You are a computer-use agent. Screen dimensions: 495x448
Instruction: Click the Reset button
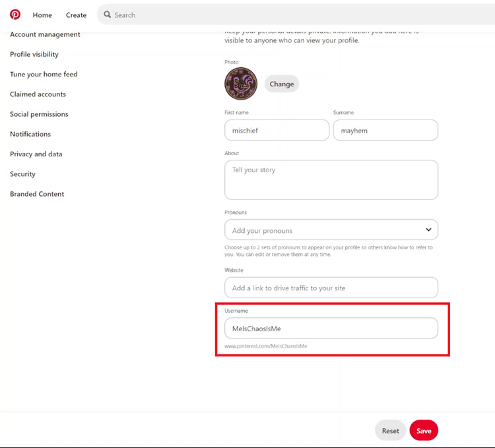391,431
